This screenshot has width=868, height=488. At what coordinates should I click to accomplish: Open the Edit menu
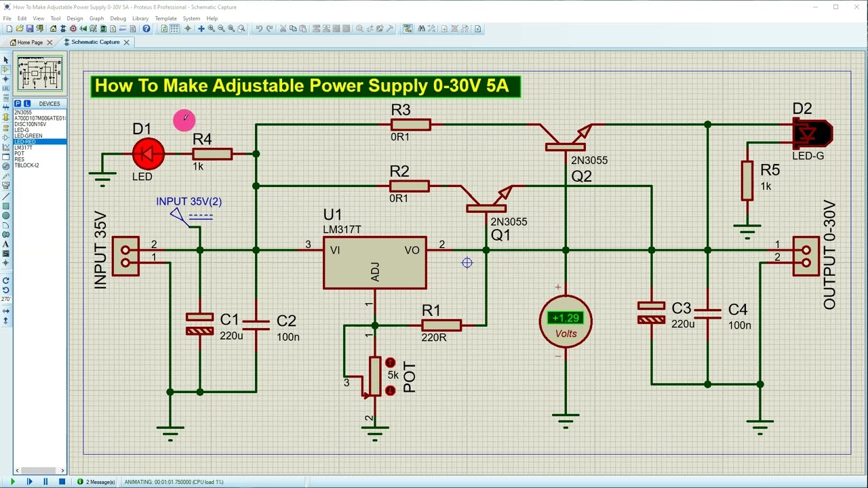(22, 18)
